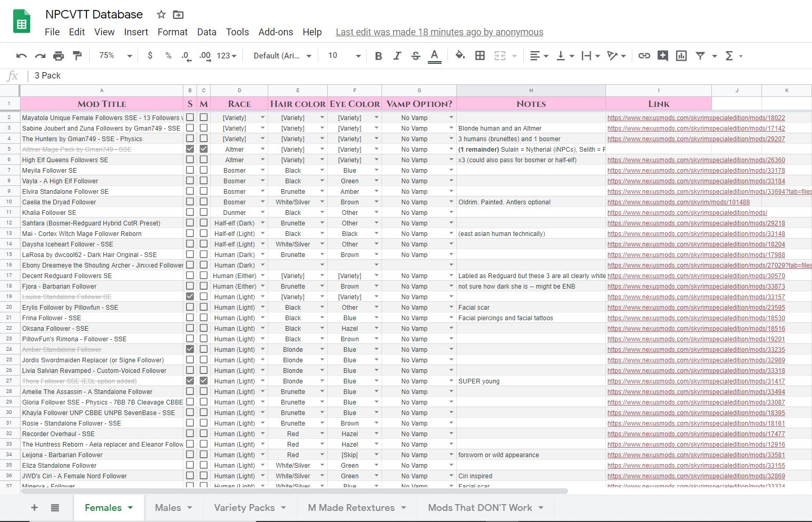Toggle Bold text formatting

click(378, 56)
